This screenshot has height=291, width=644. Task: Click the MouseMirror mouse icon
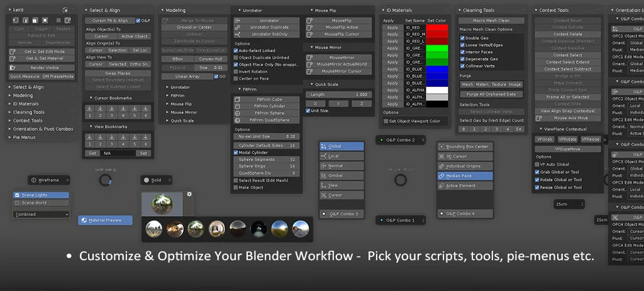click(309, 57)
